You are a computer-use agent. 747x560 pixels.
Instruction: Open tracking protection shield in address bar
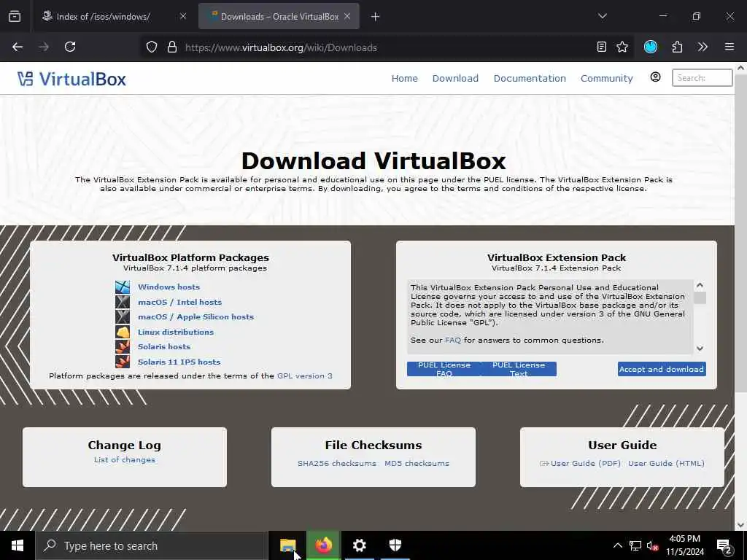tap(152, 47)
